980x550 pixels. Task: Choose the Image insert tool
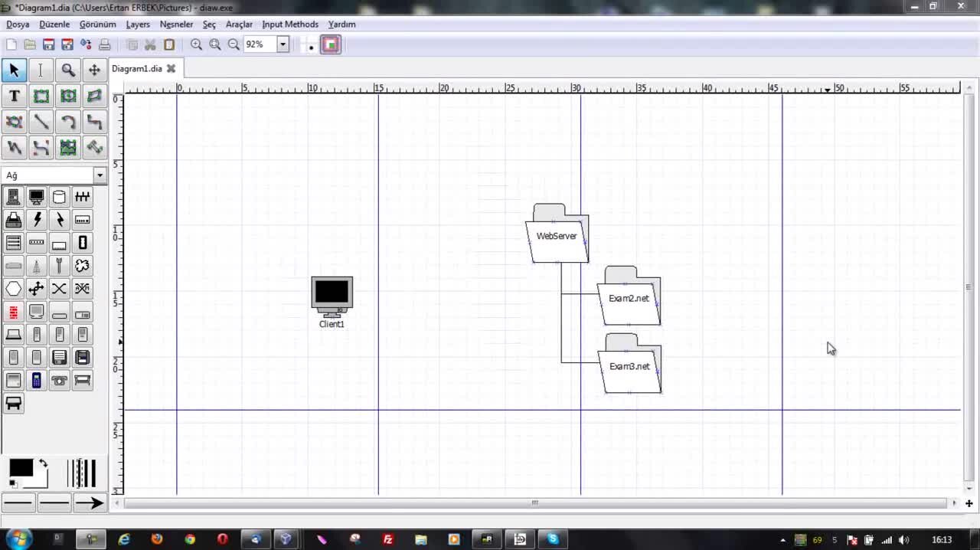(x=68, y=148)
